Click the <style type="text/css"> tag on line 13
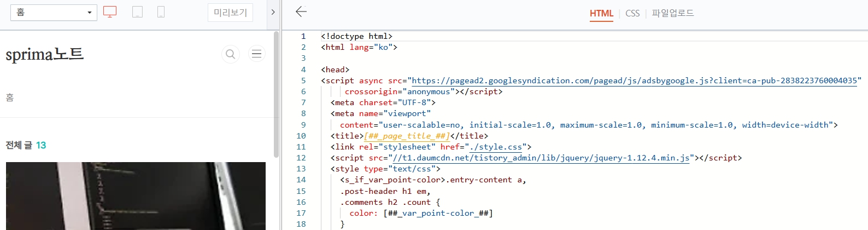The height and width of the screenshot is (230, 868). pyautogui.click(x=385, y=169)
